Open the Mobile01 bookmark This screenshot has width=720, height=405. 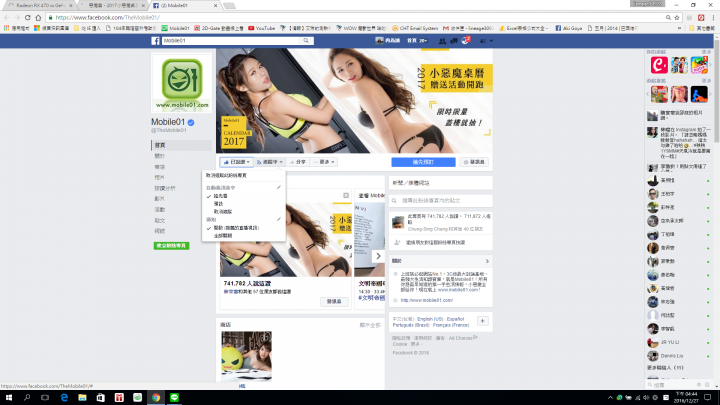(175, 28)
